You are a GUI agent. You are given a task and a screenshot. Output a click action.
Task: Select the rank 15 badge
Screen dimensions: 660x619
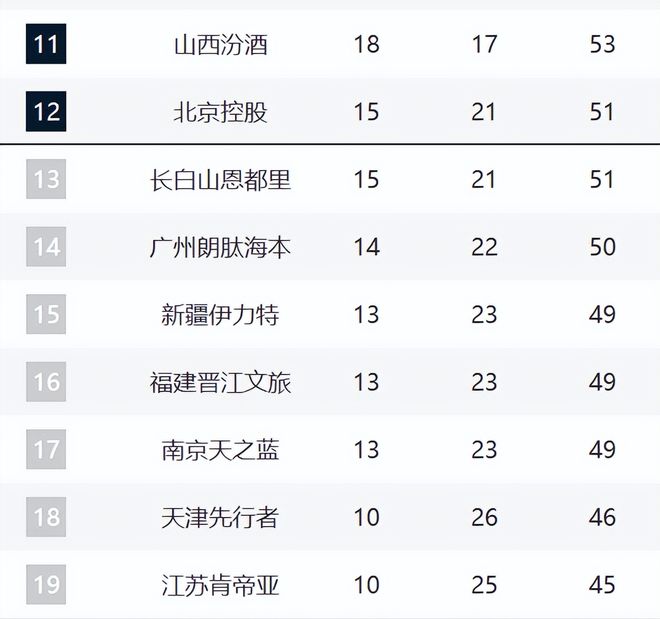click(x=46, y=314)
